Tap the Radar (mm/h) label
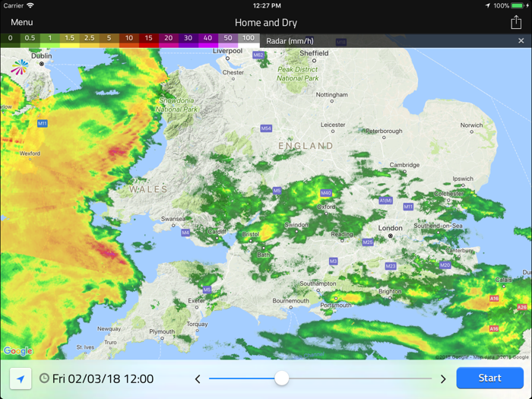 coord(290,41)
